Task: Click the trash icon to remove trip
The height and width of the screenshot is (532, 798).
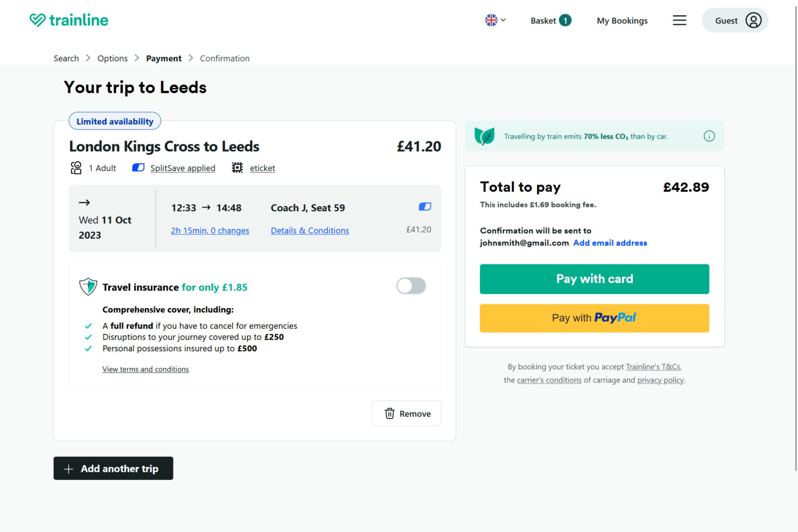Action: click(x=389, y=413)
